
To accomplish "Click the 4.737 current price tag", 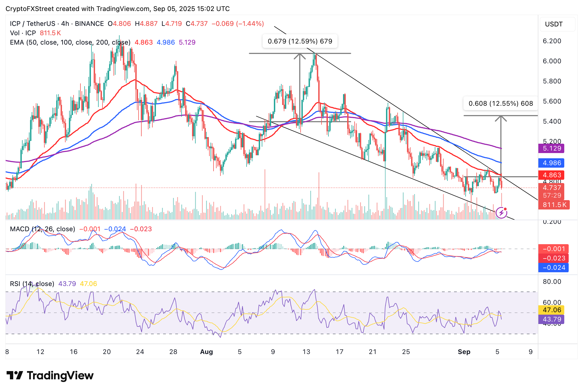I will [x=551, y=188].
